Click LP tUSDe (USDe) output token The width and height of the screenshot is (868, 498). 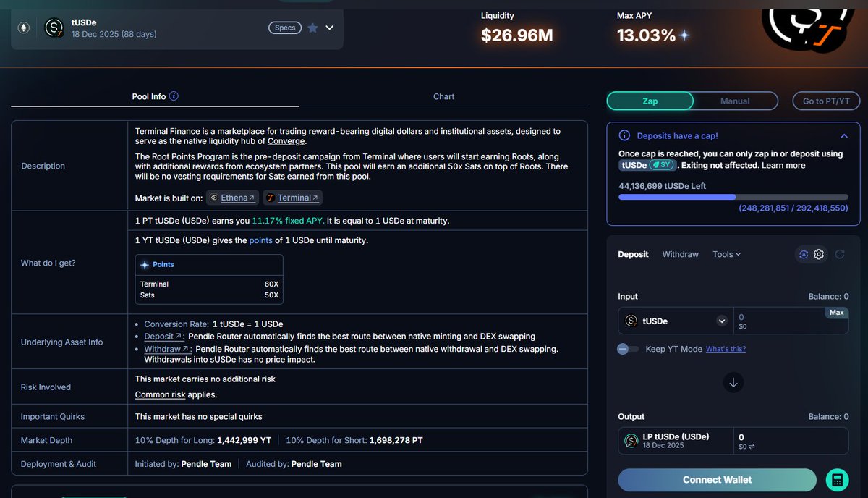click(676, 441)
